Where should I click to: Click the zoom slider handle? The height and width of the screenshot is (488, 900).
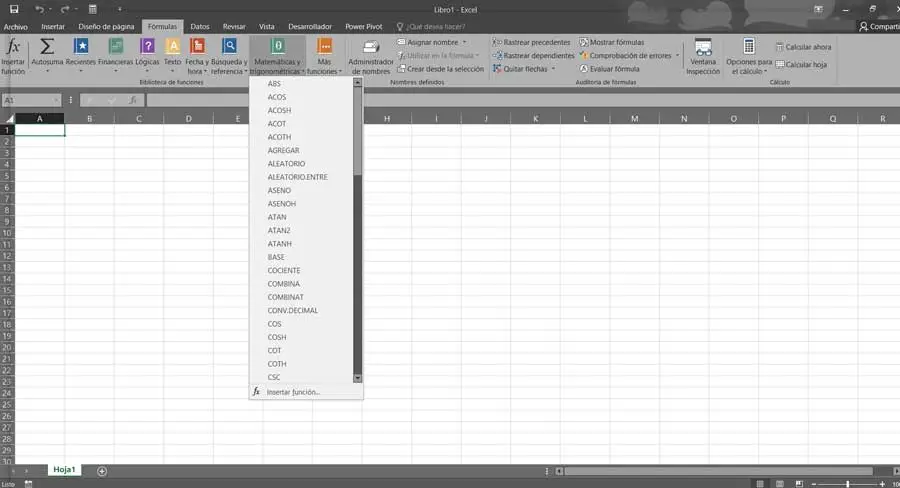coord(848,484)
